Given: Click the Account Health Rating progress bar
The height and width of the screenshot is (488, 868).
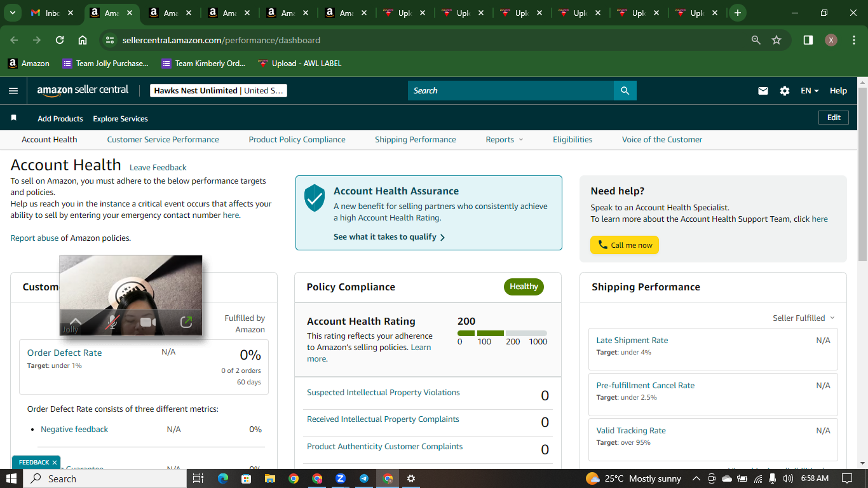Looking at the screenshot, I should point(502,333).
